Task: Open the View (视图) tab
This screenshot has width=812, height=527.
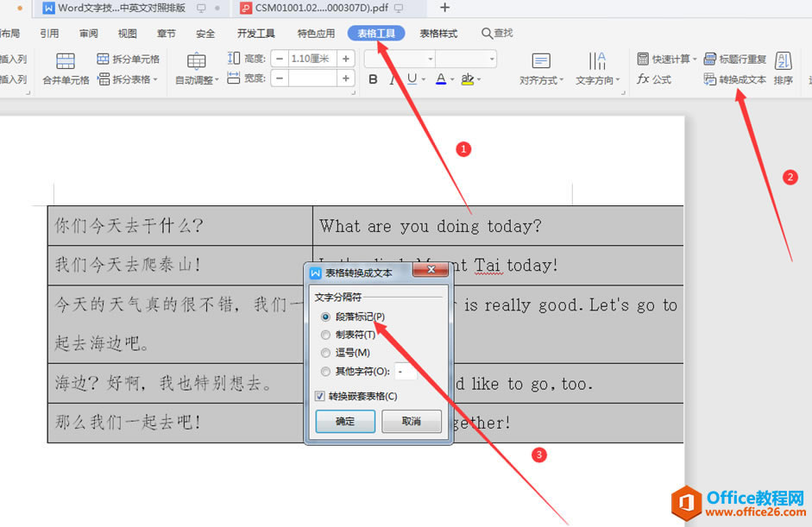Action: point(128,34)
